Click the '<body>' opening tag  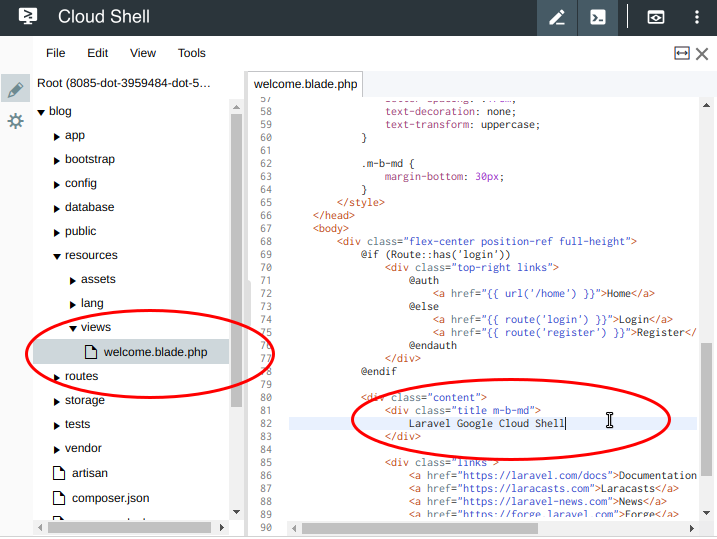point(331,228)
